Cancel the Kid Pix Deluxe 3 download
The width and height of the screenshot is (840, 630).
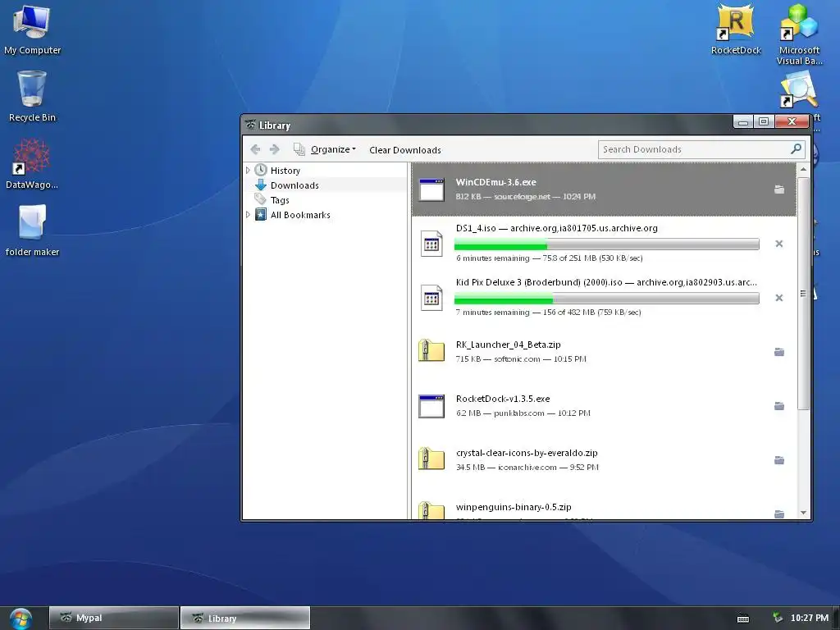click(779, 298)
